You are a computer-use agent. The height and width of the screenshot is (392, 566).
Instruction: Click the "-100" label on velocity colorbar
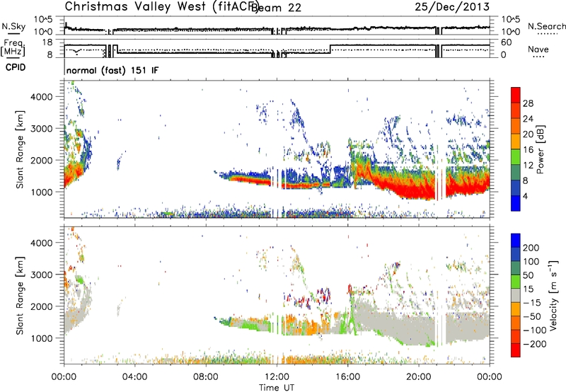(x=535, y=330)
